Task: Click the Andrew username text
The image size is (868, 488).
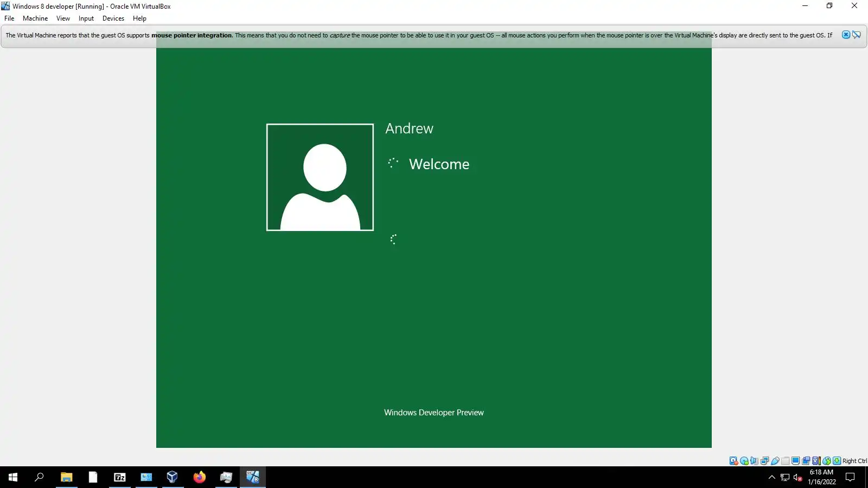Action: (409, 129)
